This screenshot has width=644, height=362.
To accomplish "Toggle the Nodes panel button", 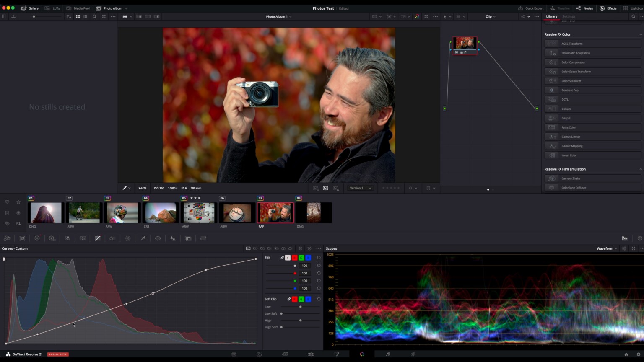I will [x=584, y=8].
